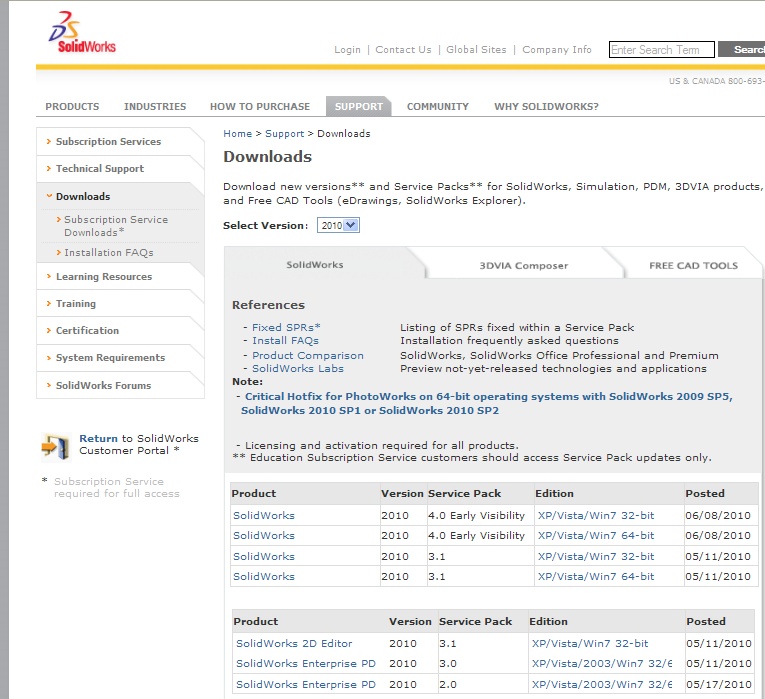765x699 pixels.
Task: Open the SolidWorks Labs link
Action: pos(298,369)
